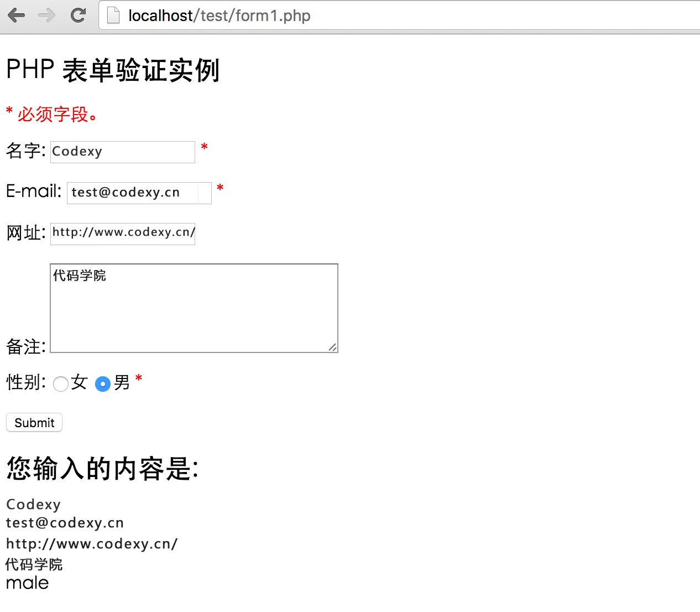Click the output line Codexy below the heading
The width and height of the screenshot is (700, 612).
pyautogui.click(x=33, y=505)
